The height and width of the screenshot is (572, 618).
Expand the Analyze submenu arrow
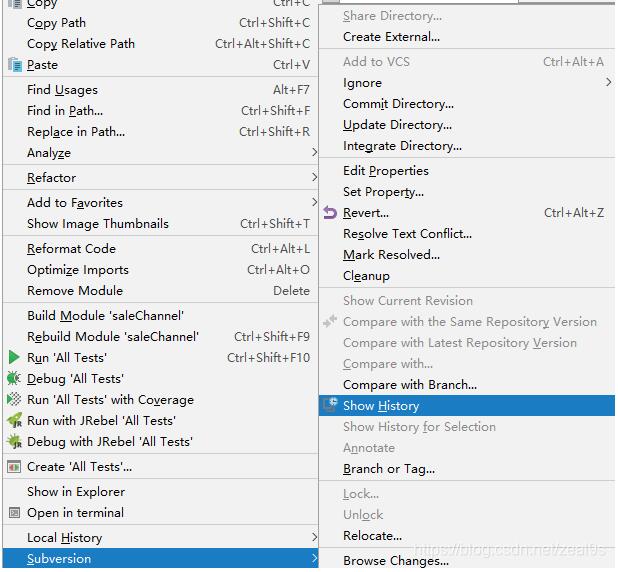314,153
